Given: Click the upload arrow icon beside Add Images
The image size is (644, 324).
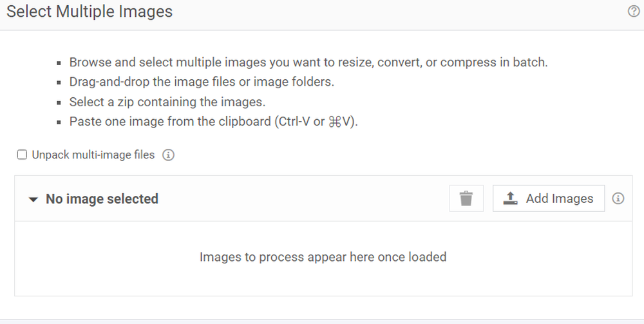Looking at the screenshot, I should pos(510,198).
